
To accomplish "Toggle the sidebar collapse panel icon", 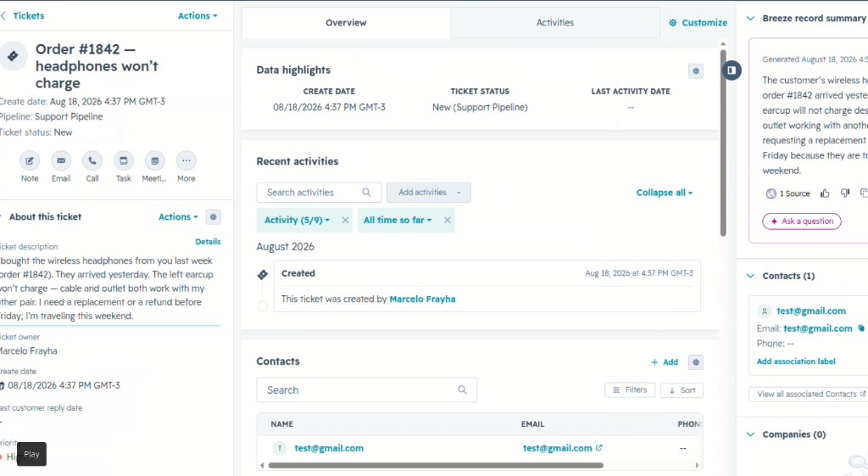I will click(x=732, y=70).
